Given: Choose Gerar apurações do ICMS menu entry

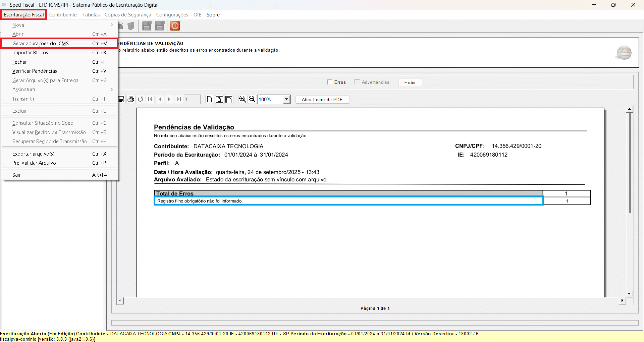Looking at the screenshot, I should coord(41,44).
